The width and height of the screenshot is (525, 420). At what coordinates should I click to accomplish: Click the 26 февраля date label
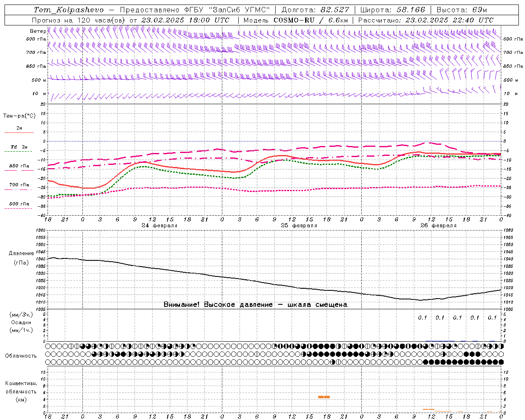[438, 226]
